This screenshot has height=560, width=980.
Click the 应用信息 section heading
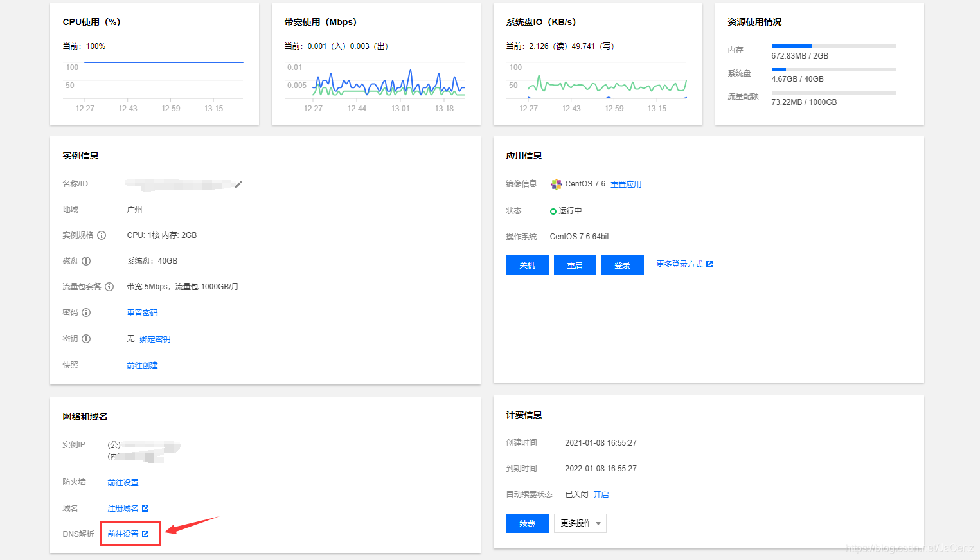tap(524, 156)
